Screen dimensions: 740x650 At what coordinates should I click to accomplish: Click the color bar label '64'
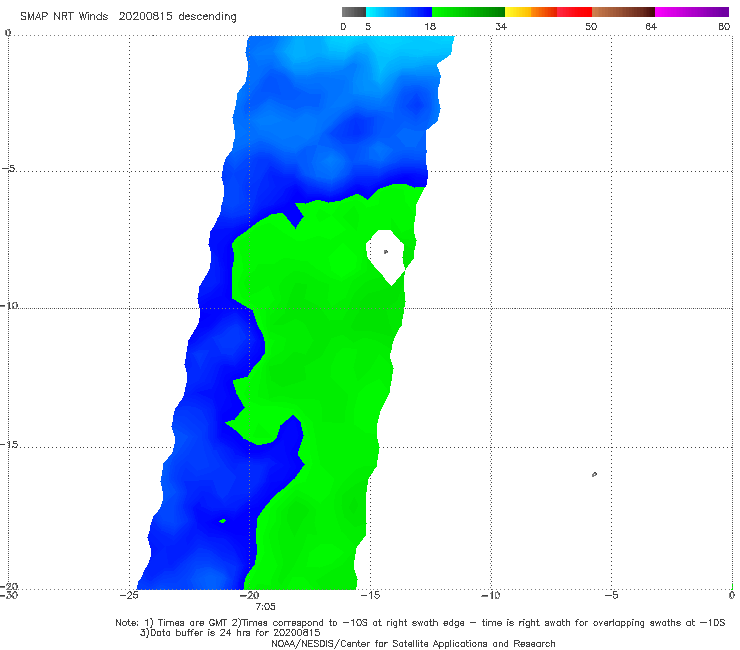651,27
